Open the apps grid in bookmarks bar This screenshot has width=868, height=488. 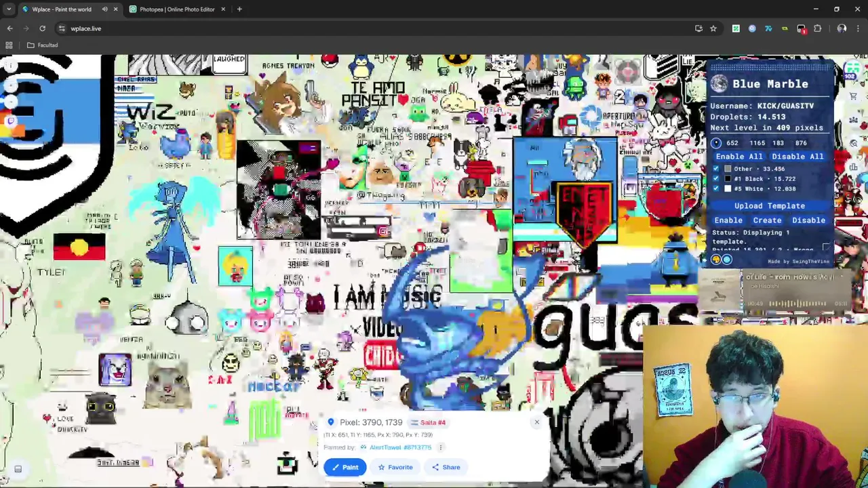click(x=9, y=45)
